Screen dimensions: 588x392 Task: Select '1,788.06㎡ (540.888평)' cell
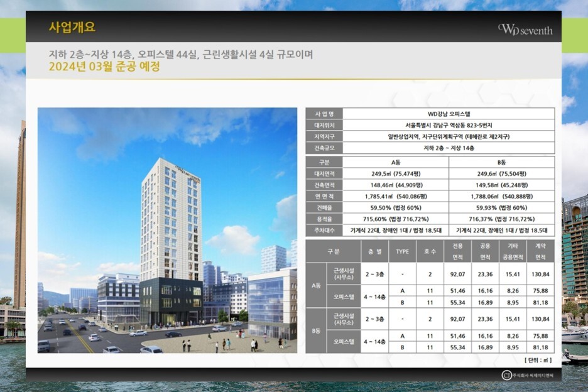(x=501, y=196)
